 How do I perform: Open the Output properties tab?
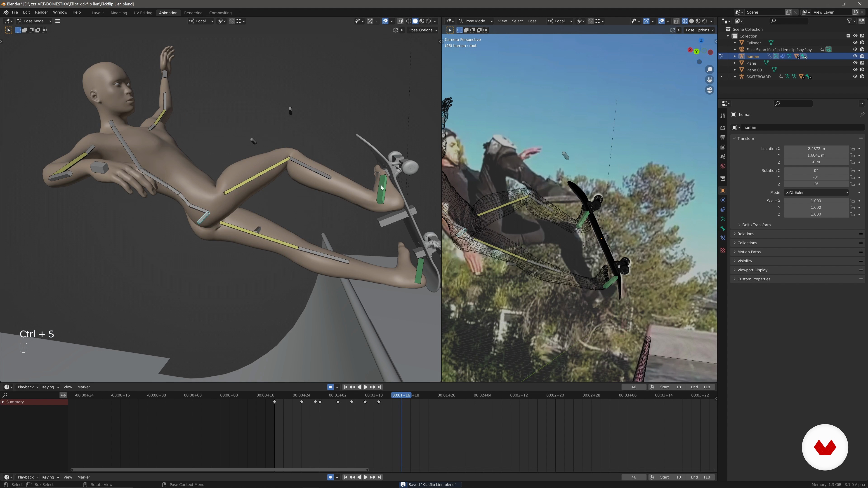[x=723, y=137]
